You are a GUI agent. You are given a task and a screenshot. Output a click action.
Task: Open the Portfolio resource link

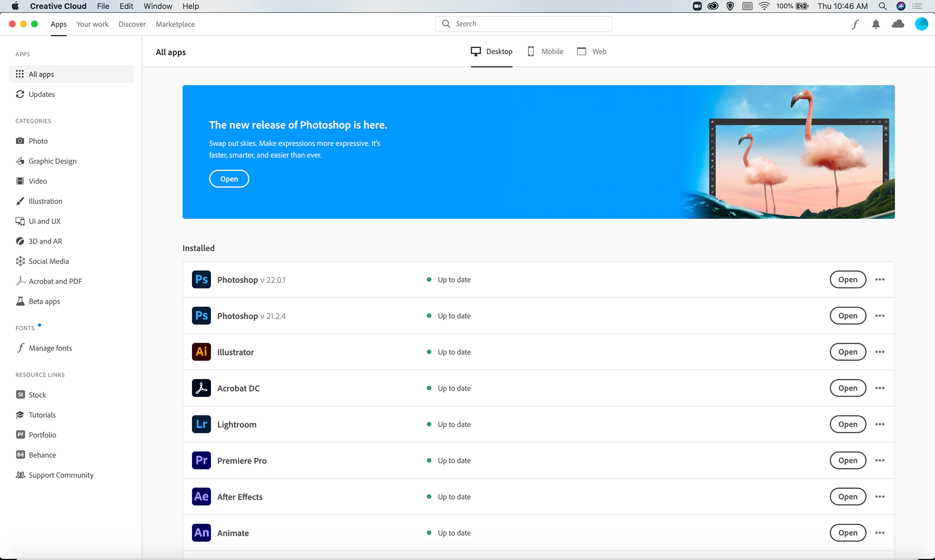[71, 434]
